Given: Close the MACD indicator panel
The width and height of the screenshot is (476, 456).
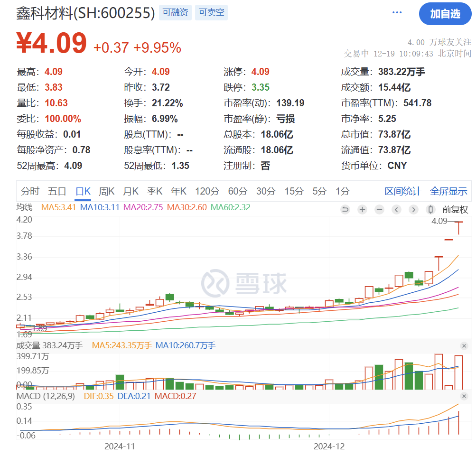Looking at the screenshot, I should click(464, 396).
